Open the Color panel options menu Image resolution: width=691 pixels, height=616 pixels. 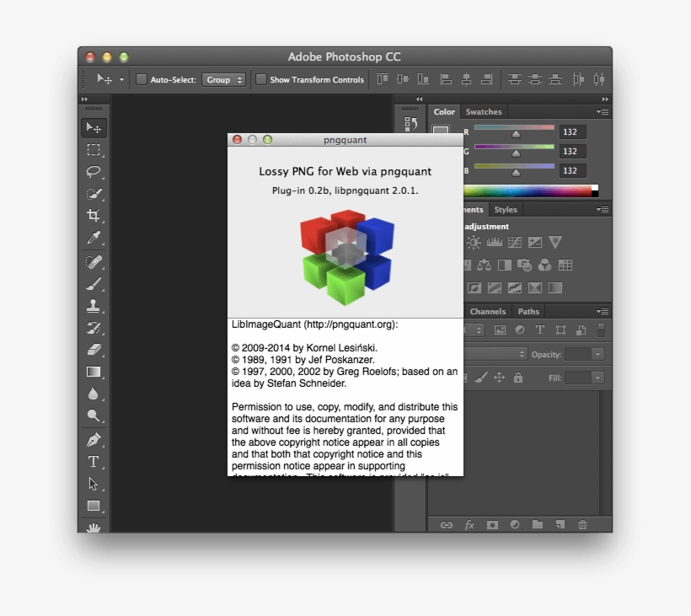(x=603, y=112)
